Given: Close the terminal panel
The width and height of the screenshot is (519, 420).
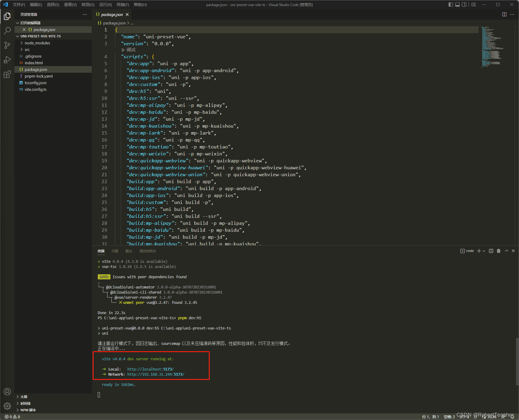Looking at the screenshot, I should (513, 251).
